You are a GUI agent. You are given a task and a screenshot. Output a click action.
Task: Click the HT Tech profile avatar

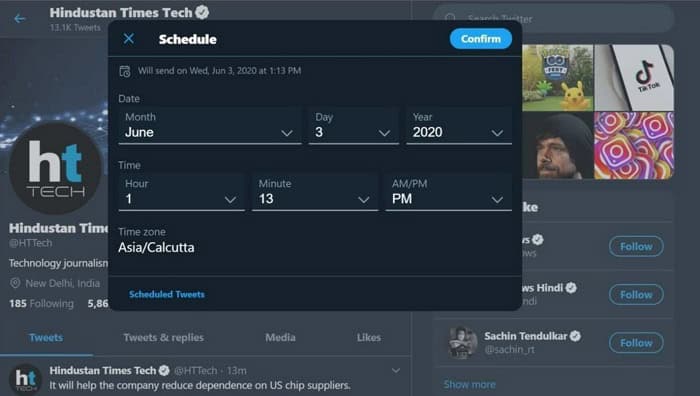point(55,168)
